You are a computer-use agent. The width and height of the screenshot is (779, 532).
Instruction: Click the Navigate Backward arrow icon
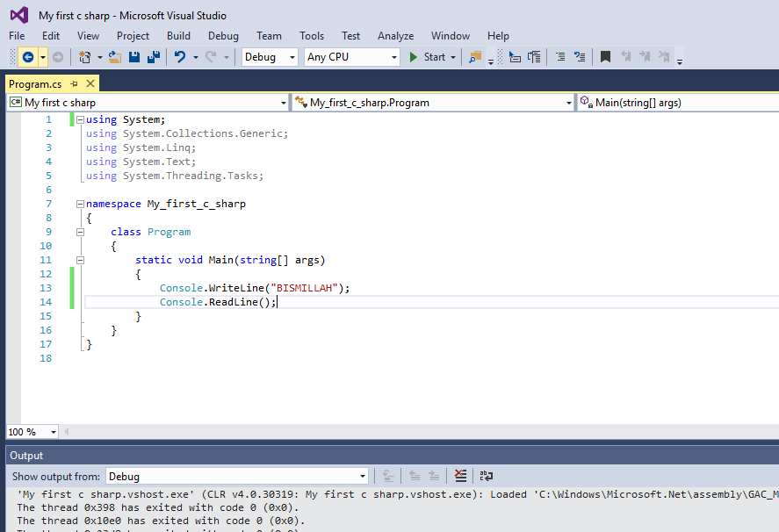29,56
